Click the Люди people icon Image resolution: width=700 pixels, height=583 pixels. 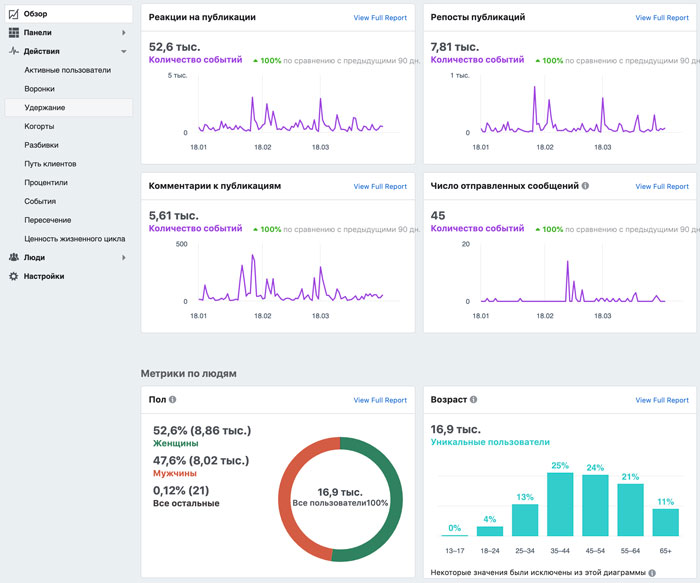pos(14,257)
